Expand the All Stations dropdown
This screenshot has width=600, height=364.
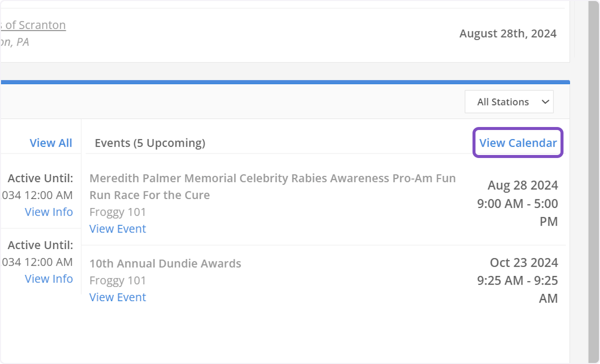pyautogui.click(x=509, y=102)
